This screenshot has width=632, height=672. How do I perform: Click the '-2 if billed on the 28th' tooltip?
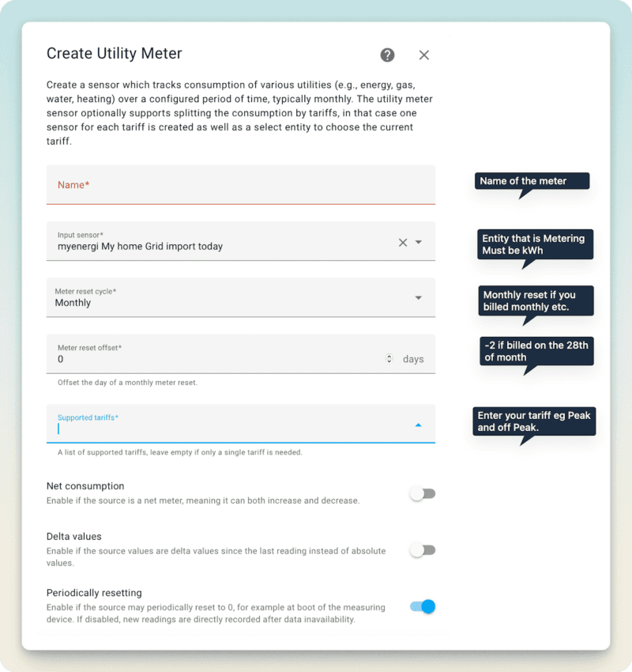(536, 351)
